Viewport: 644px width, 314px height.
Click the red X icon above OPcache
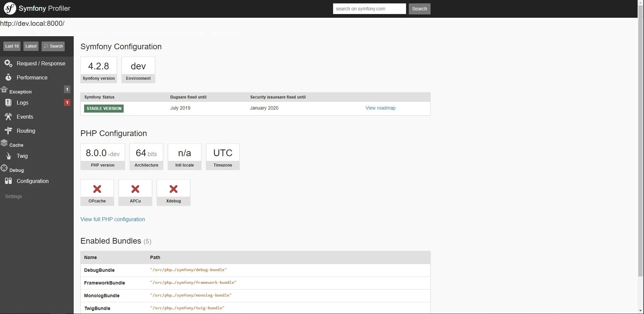pos(97,189)
